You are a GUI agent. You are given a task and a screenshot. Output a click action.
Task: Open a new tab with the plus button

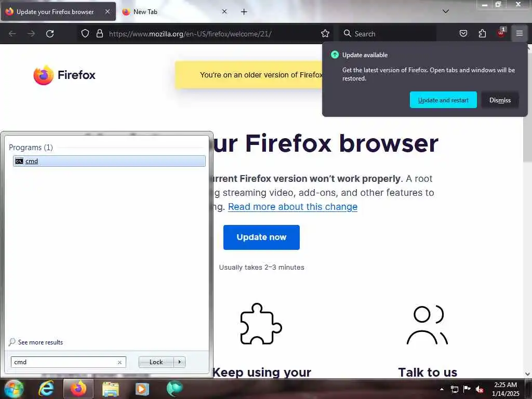[244, 12]
